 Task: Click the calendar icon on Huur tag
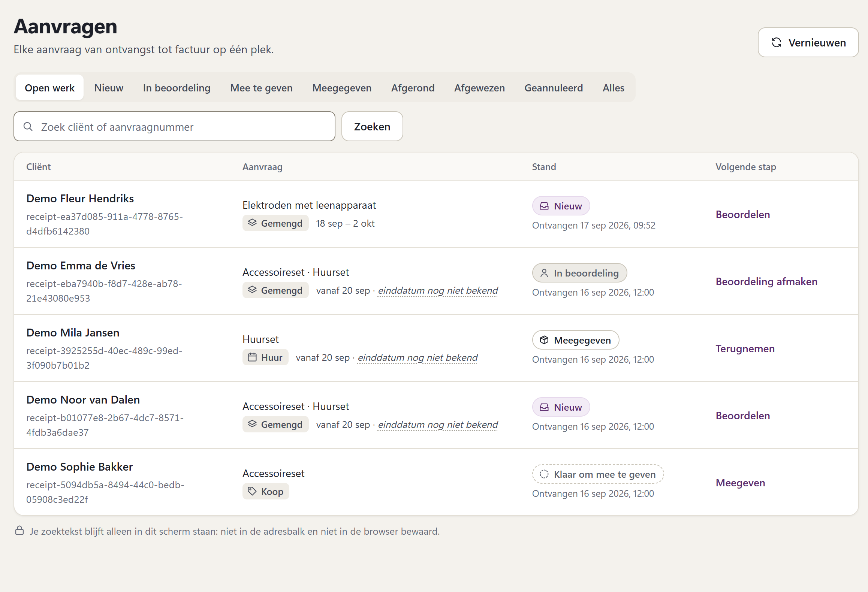point(252,357)
